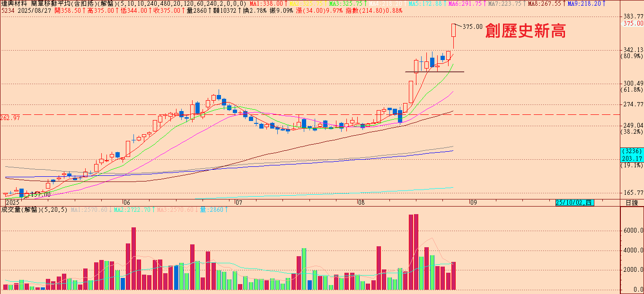
Task: Click the latest candlestick at 375.00
Action: click(x=454, y=31)
